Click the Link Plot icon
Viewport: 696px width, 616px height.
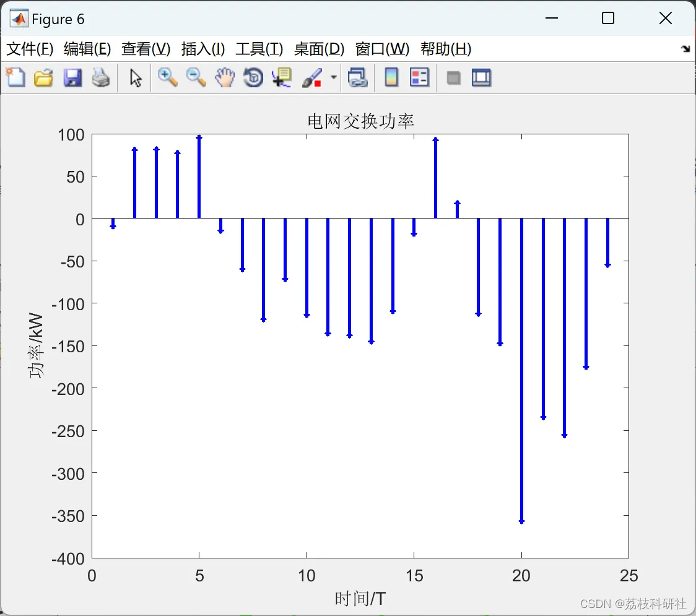click(x=357, y=77)
